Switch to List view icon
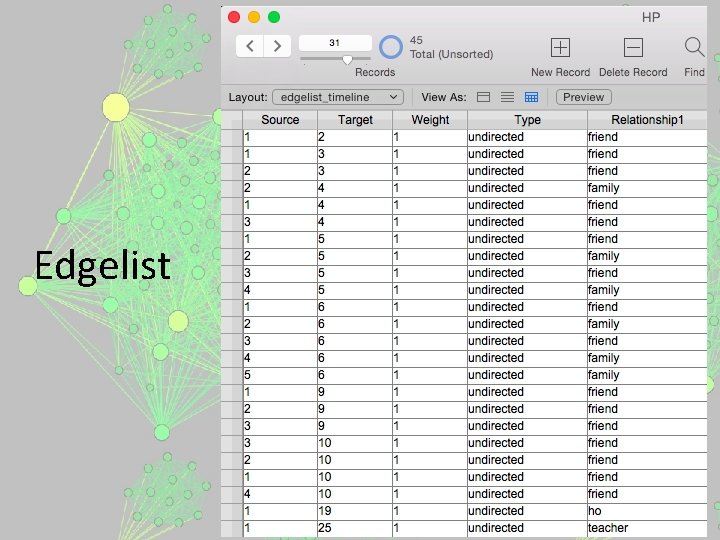Screen dimensions: 720x540 pos(507,97)
